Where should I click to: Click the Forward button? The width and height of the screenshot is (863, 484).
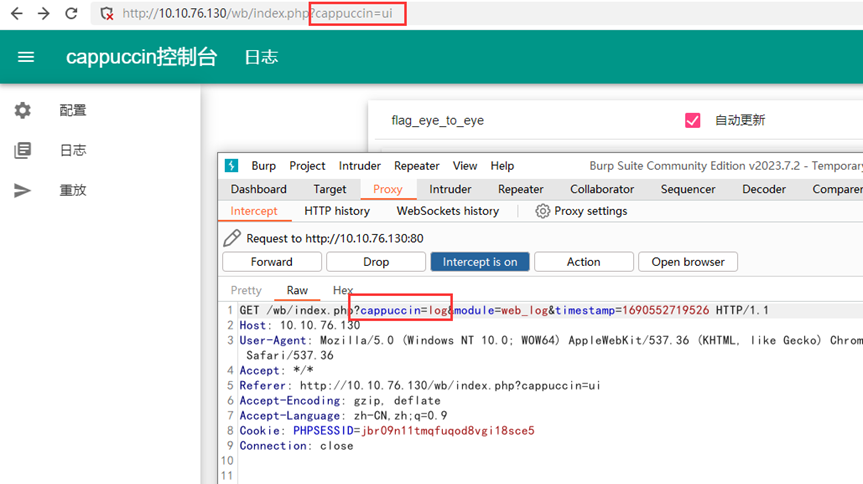click(272, 262)
